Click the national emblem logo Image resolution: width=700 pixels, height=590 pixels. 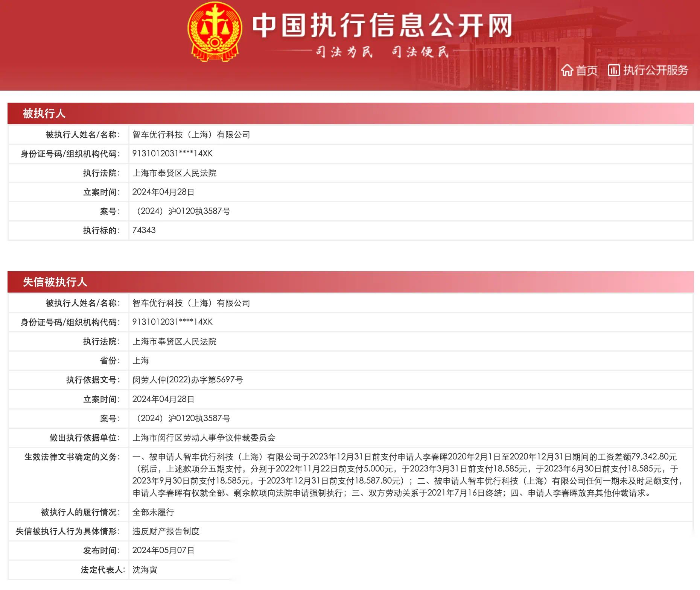pyautogui.click(x=215, y=32)
